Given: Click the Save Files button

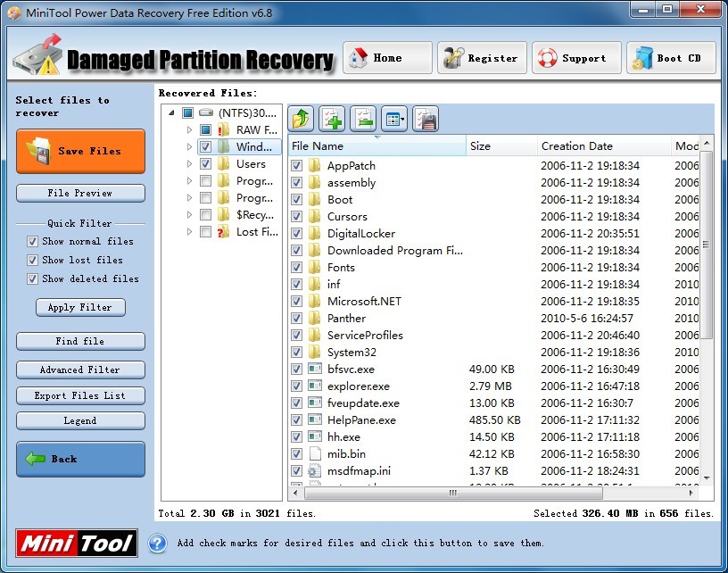Looking at the screenshot, I should click(80, 152).
